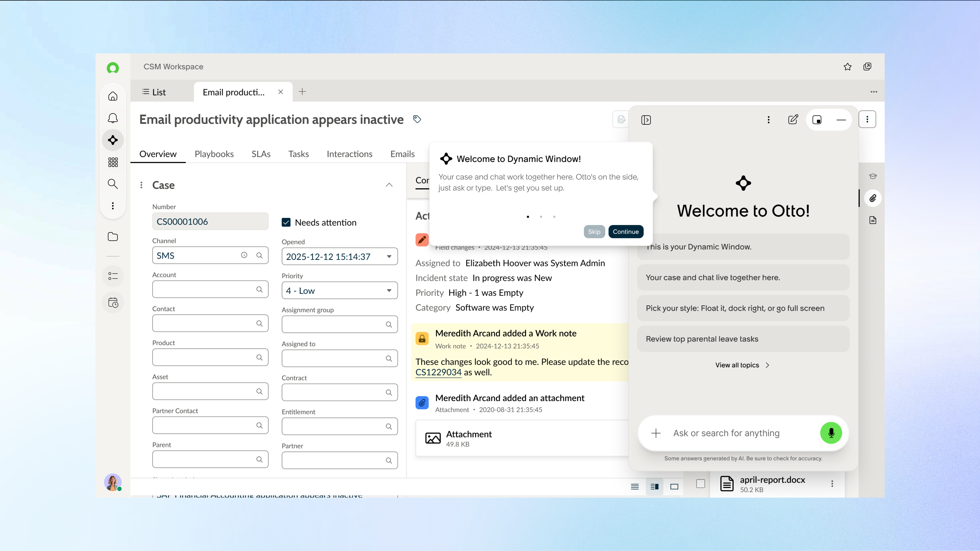Viewport: 980px width, 551px height.
Task: Toggle Otto panel sidebar collapse icon
Action: click(x=646, y=120)
